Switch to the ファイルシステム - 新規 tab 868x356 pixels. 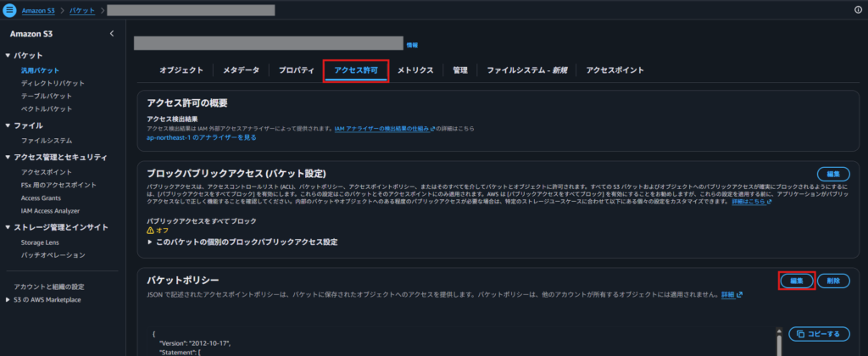tap(527, 70)
